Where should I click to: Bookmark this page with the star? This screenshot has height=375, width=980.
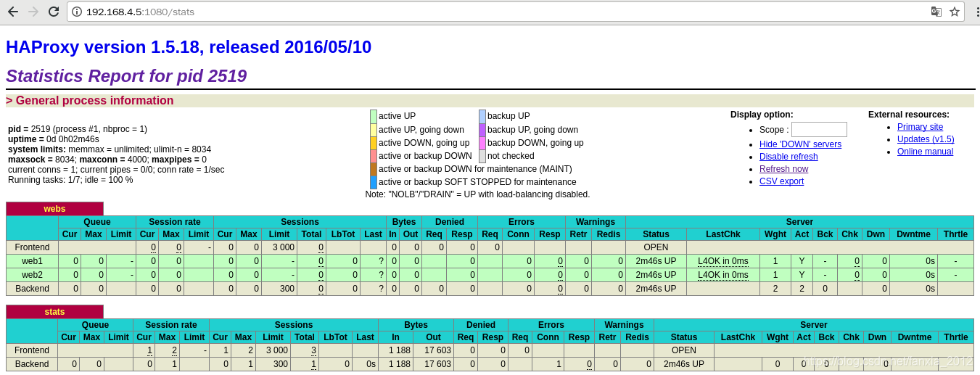coord(955,12)
